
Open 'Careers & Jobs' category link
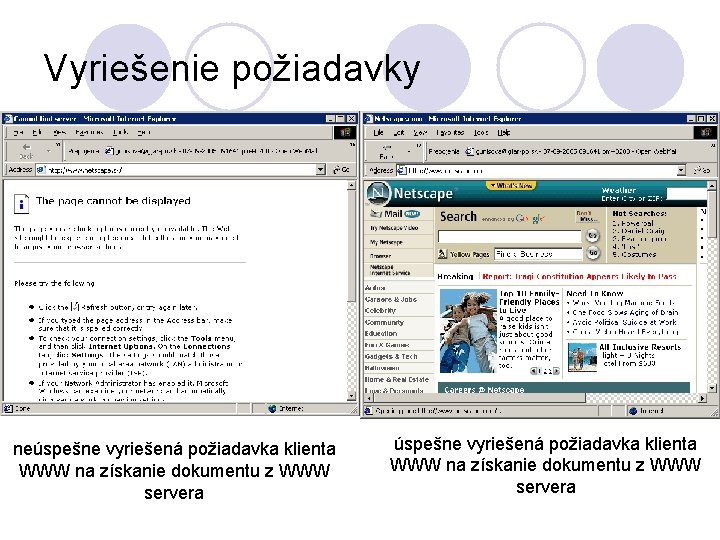(x=391, y=299)
